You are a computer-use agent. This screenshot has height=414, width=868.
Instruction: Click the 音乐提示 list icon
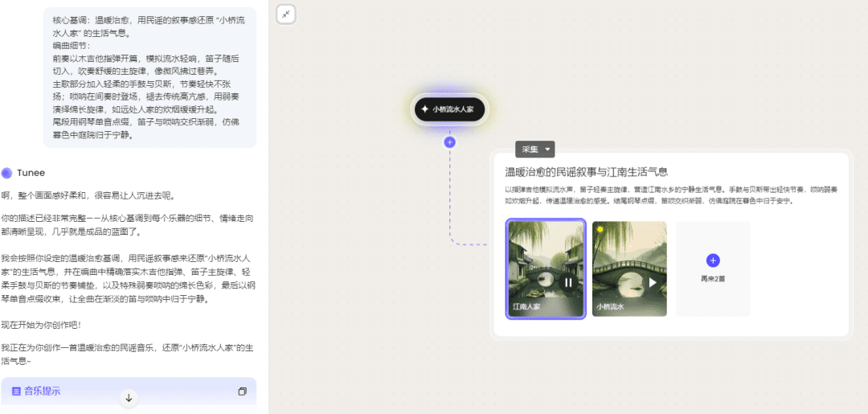16,391
